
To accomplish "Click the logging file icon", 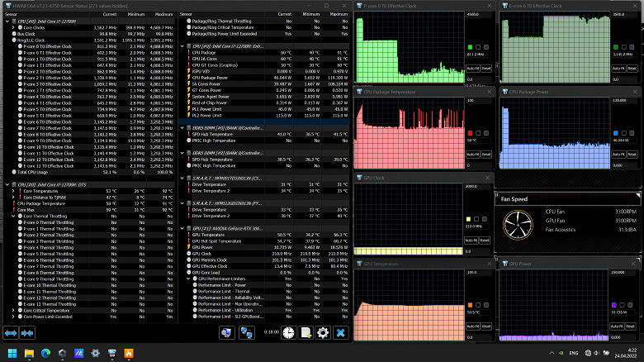I will tap(305, 332).
